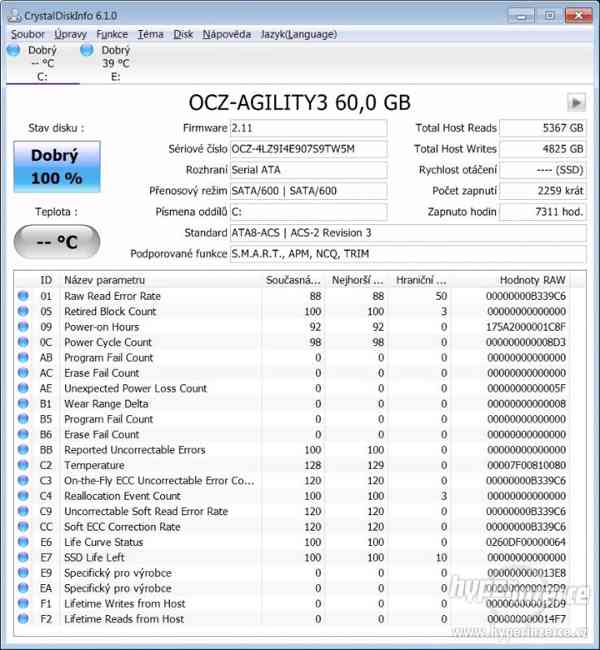Open the Úpravy menu
Image resolution: width=600 pixels, height=650 pixels.
tap(70, 34)
